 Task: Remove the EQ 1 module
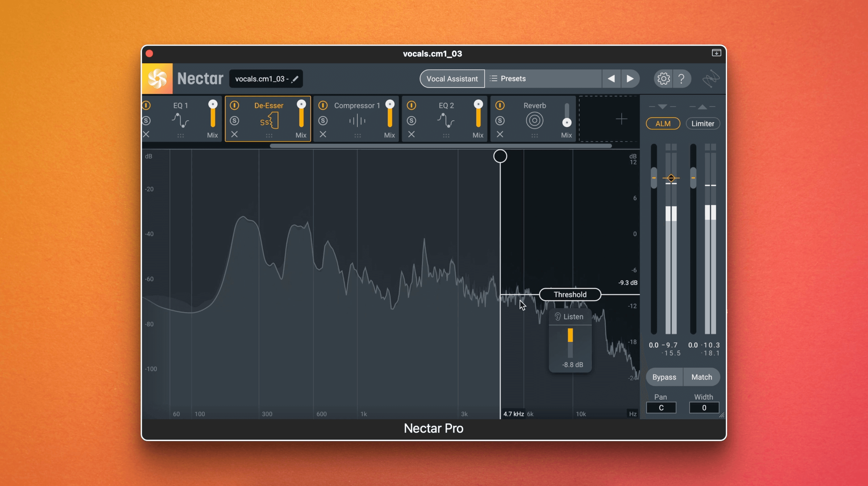[x=146, y=134]
